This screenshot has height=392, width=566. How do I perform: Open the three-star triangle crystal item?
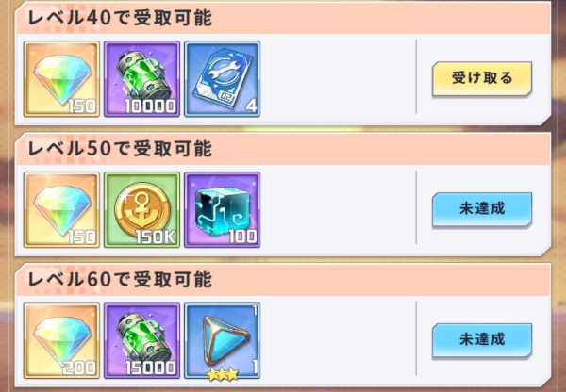tap(223, 341)
